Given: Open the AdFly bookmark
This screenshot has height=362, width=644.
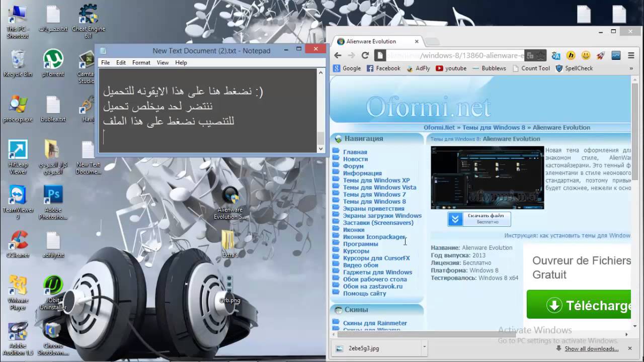Looking at the screenshot, I should click(418, 68).
